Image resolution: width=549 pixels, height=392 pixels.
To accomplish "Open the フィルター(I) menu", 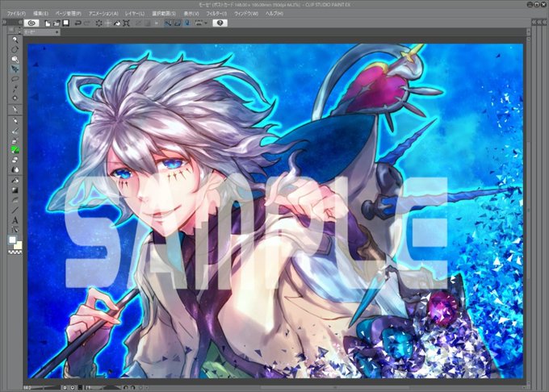I will (216, 13).
